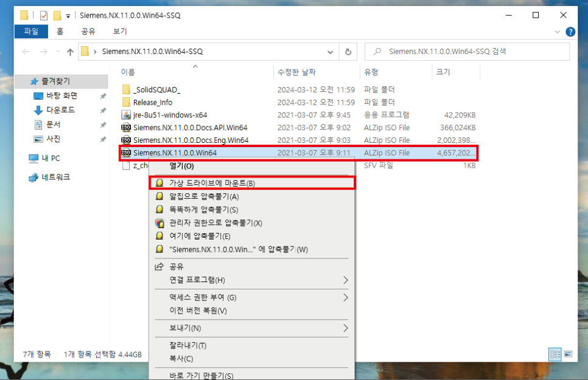The height and width of the screenshot is (380, 588).
Task: Open the Help question mark icon
Action: click(570, 32)
